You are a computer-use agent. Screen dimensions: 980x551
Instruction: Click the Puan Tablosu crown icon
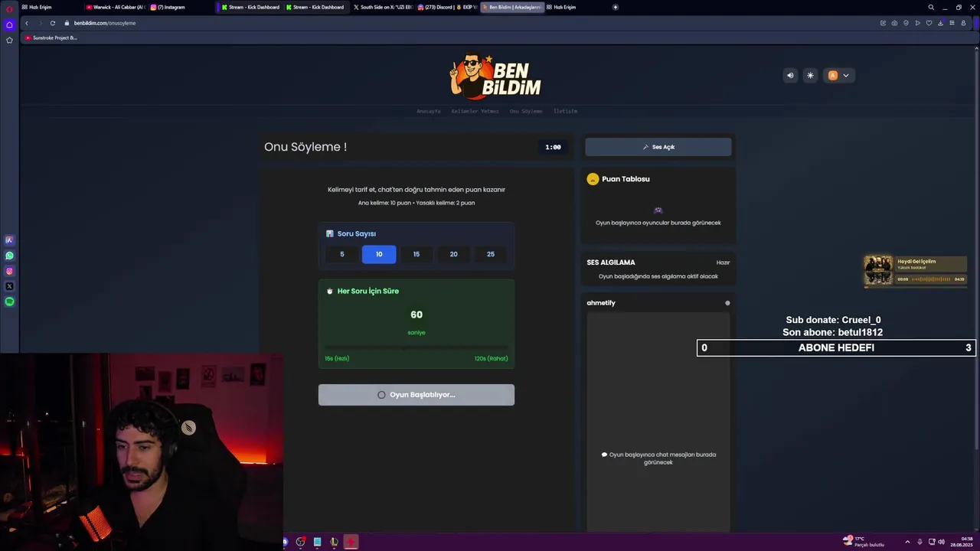593,179
